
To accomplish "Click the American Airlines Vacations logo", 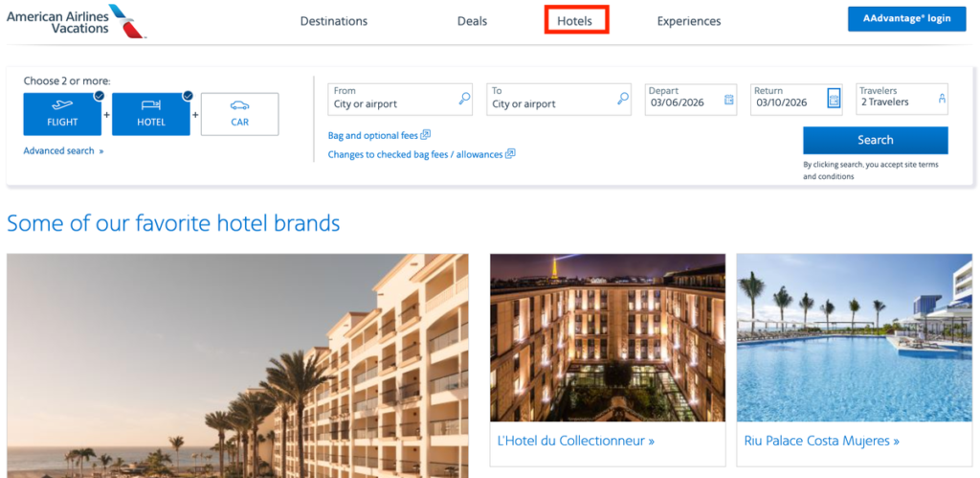I will pyautogui.click(x=75, y=20).
